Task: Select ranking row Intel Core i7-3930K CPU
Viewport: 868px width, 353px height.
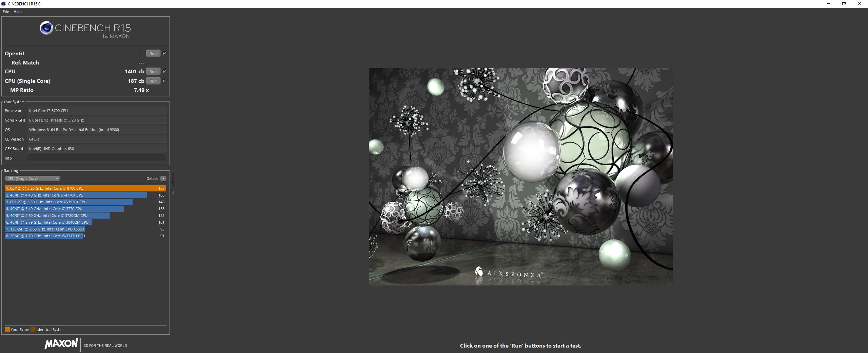Action: pos(85,202)
